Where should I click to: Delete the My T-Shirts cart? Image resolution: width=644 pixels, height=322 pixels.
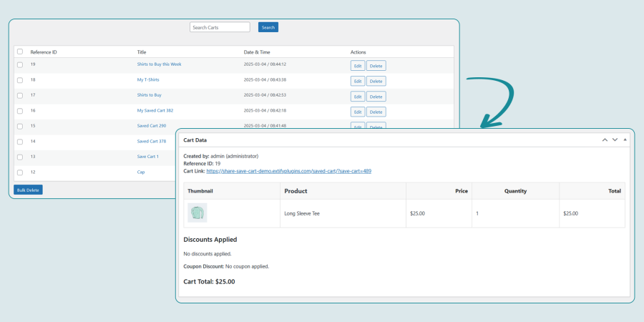pos(376,81)
